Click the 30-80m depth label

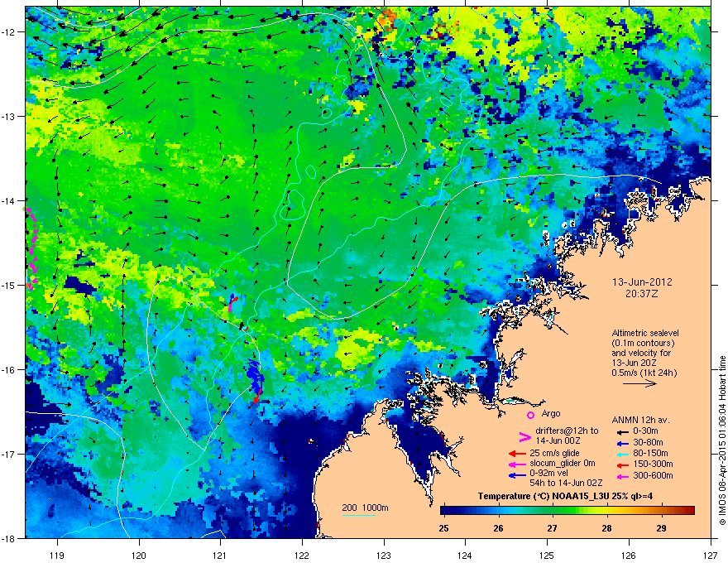tap(648, 442)
